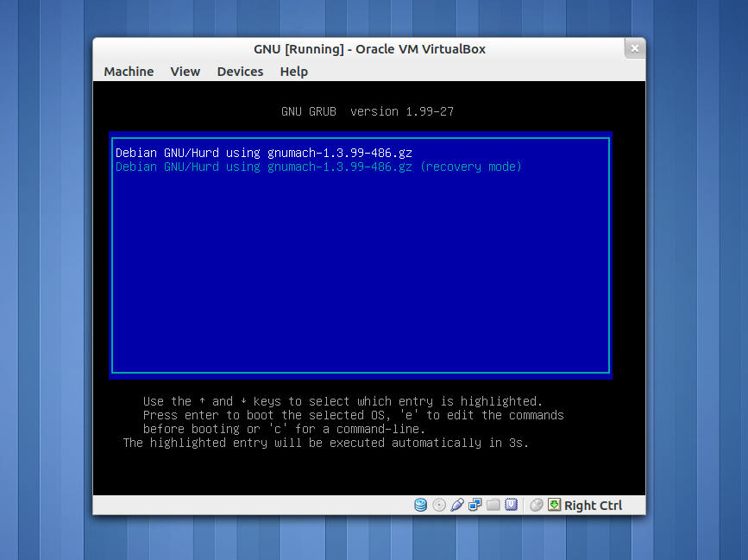Click the GNU [Running] window title bar
748x560 pixels.
[x=369, y=49]
